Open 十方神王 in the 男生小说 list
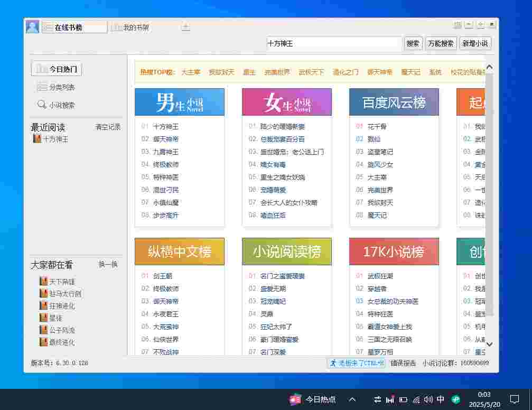Image resolution: width=532 pixels, height=410 pixels. [x=165, y=127]
